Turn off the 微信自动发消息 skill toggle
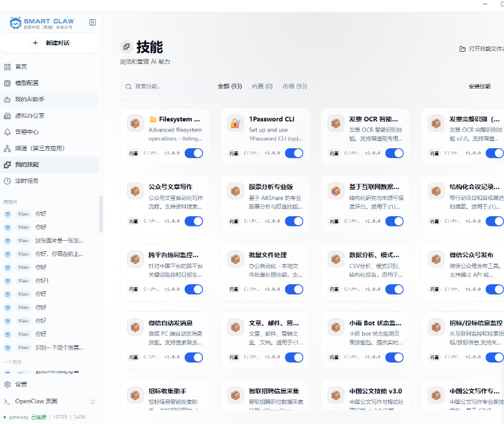504x424 pixels. [x=194, y=357]
